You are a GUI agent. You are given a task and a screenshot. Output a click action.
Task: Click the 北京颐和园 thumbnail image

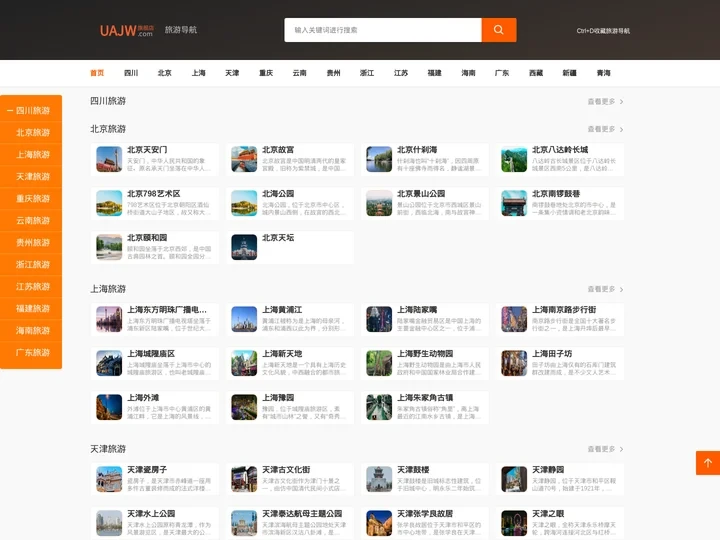tap(109, 248)
